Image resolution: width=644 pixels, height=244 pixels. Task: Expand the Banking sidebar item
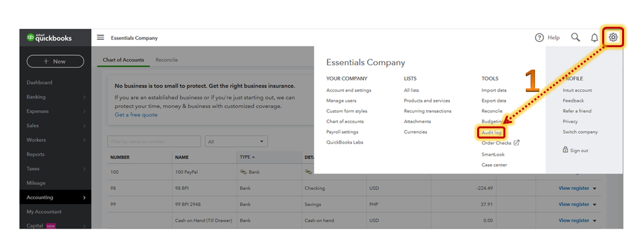click(55, 97)
